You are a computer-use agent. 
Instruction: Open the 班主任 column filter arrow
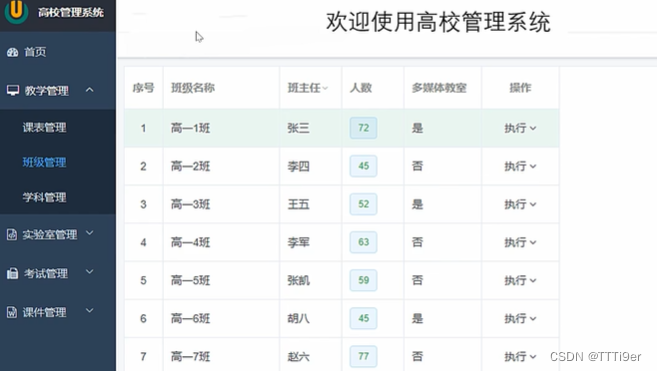pyautogui.click(x=325, y=88)
